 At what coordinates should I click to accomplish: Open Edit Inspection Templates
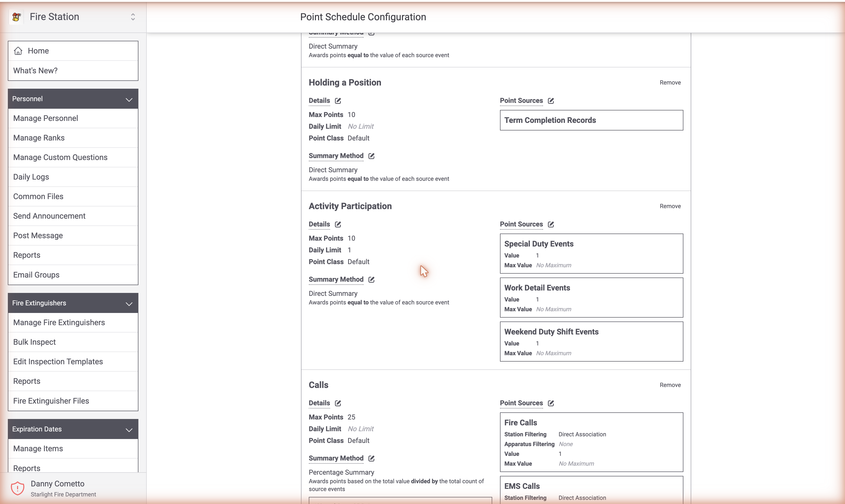coord(73,362)
